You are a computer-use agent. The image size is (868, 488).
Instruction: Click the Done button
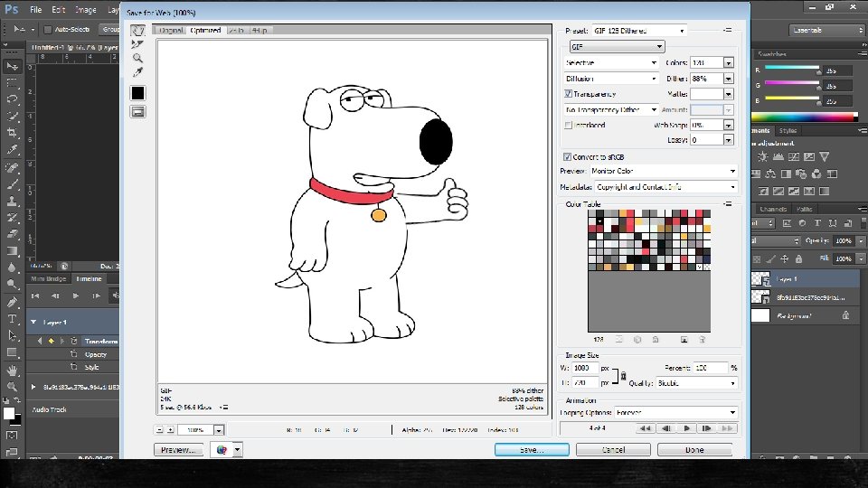coord(694,450)
